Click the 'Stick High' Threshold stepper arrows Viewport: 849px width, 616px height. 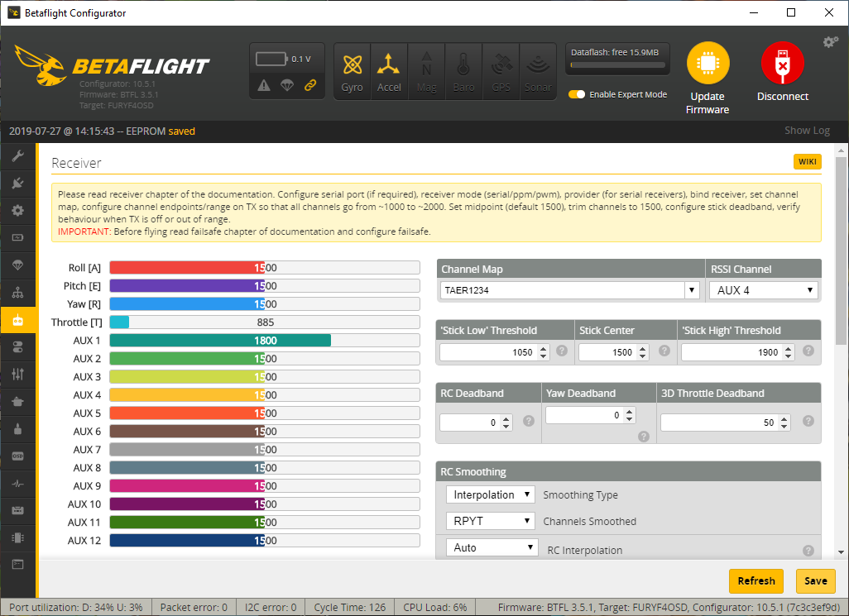(x=789, y=352)
